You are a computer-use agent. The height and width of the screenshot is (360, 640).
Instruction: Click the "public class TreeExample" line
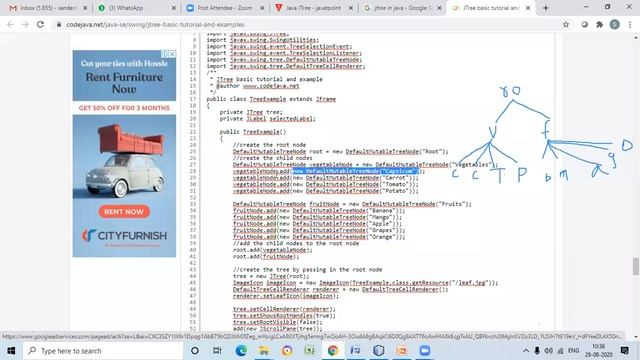(271, 99)
